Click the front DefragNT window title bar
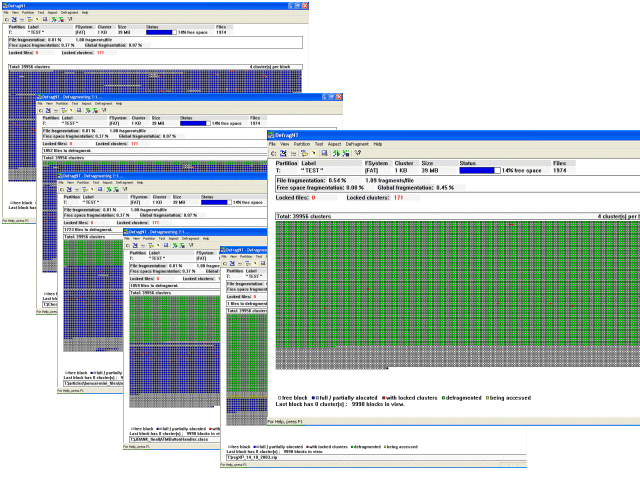 tap(453, 135)
